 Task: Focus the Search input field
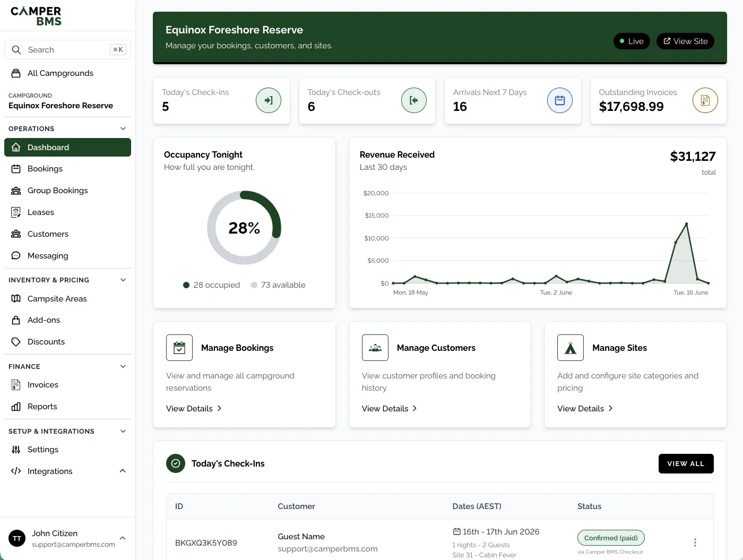[x=67, y=50]
